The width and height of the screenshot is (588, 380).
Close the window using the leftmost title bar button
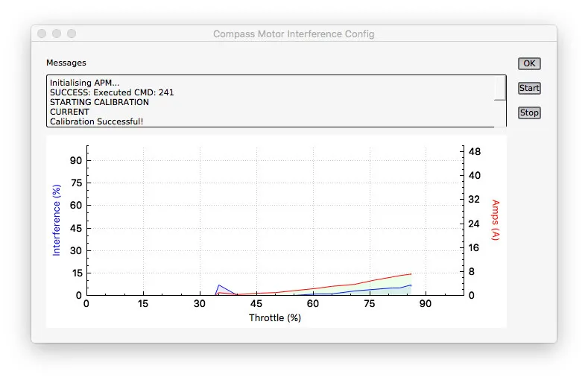[x=42, y=34]
